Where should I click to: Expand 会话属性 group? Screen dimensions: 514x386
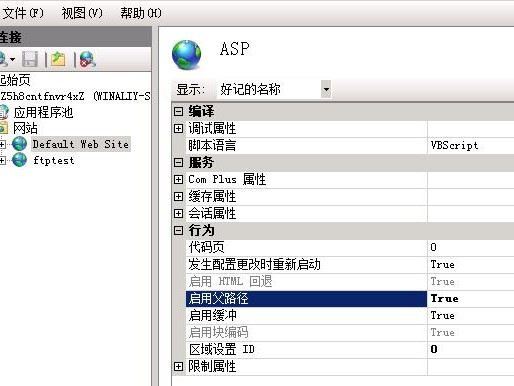(x=179, y=213)
